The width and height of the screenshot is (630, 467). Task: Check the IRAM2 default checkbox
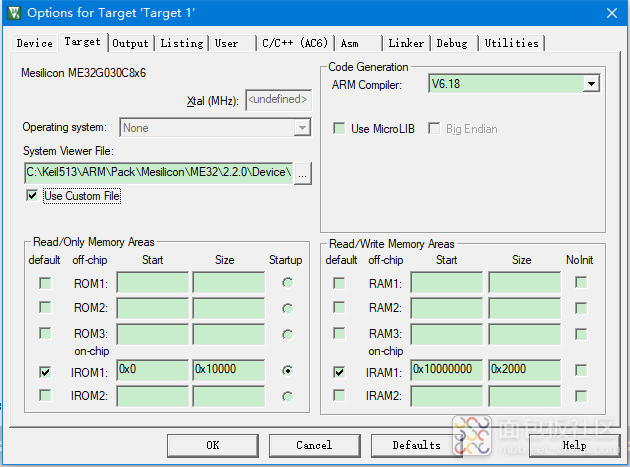pyautogui.click(x=339, y=395)
